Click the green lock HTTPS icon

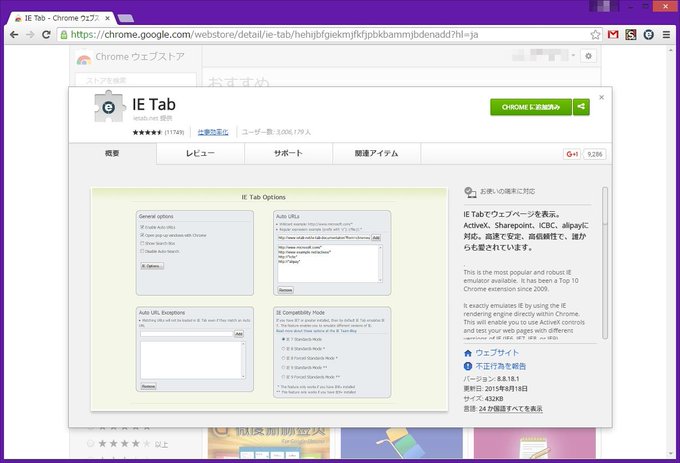click(64, 35)
